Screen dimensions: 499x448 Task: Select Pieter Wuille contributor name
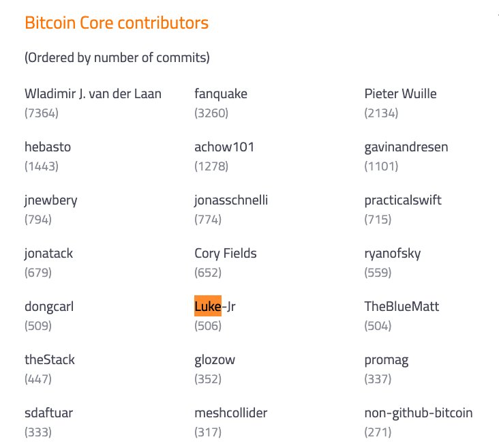tap(400, 94)
